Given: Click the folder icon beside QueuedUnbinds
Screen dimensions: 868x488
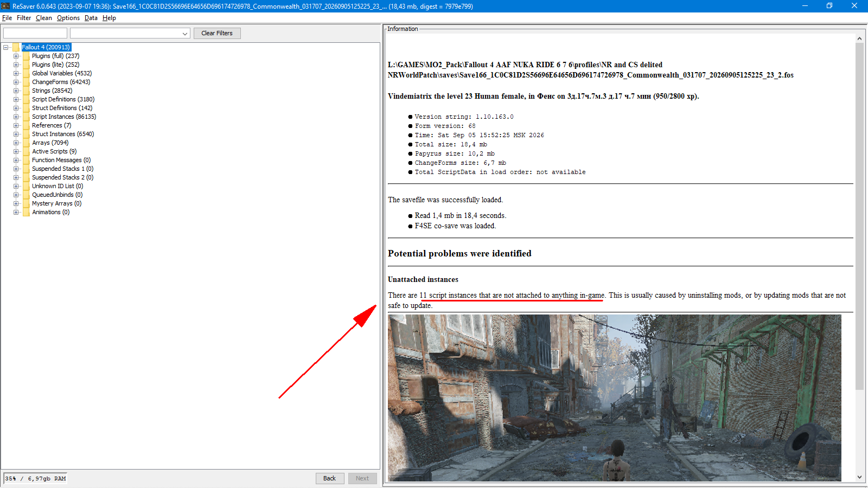Looking at the screenshot, I should click(x=26, y=195).
